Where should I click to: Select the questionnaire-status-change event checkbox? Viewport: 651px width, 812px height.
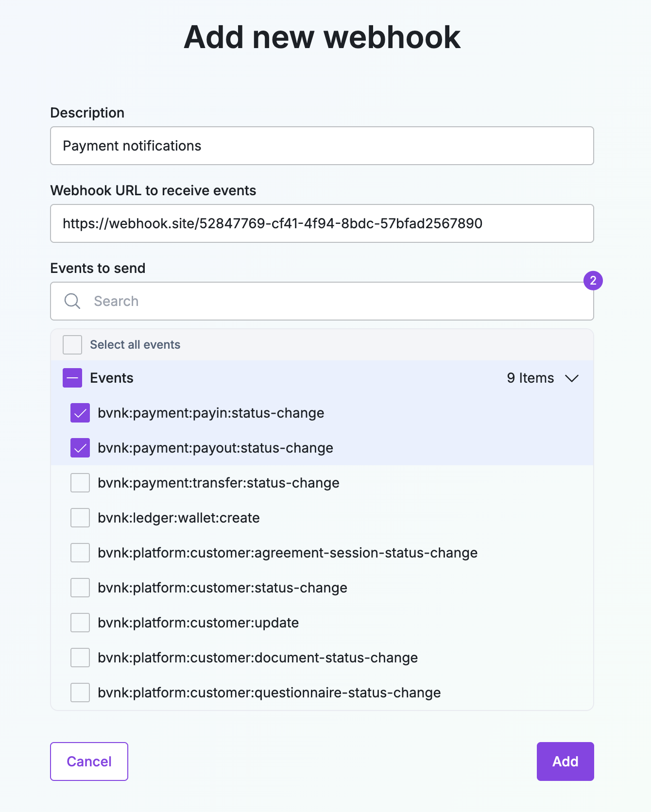[80, 693]
